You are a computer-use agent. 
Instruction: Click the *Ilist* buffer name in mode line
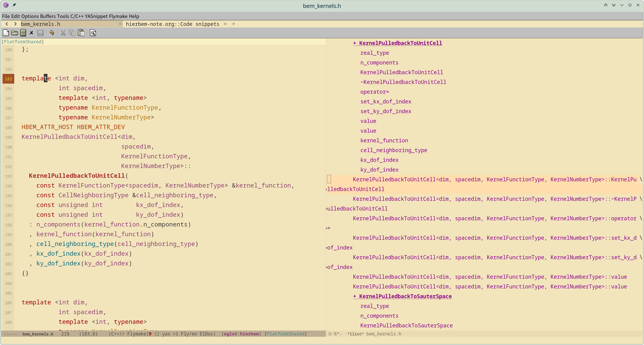356,334
